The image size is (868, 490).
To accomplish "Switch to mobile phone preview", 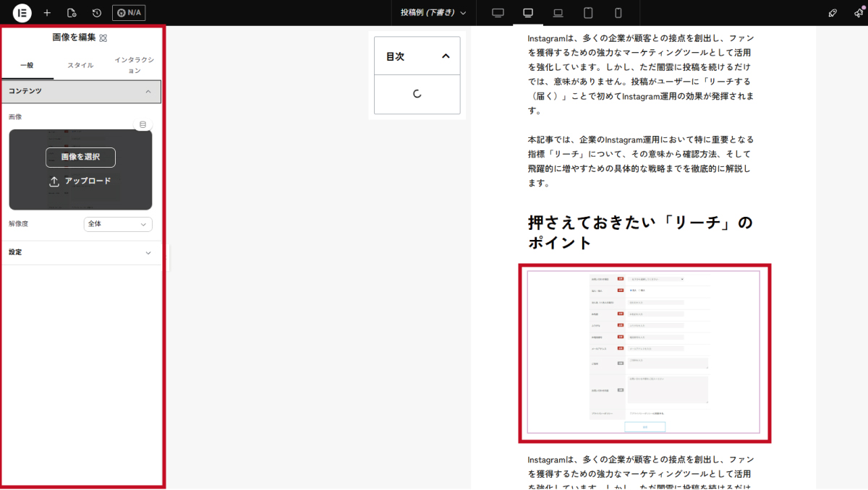I will 618,13.
